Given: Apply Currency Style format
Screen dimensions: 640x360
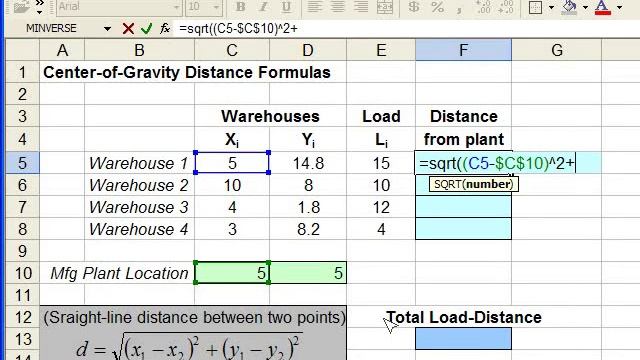Looking at the screenshot, I should 414,7.
